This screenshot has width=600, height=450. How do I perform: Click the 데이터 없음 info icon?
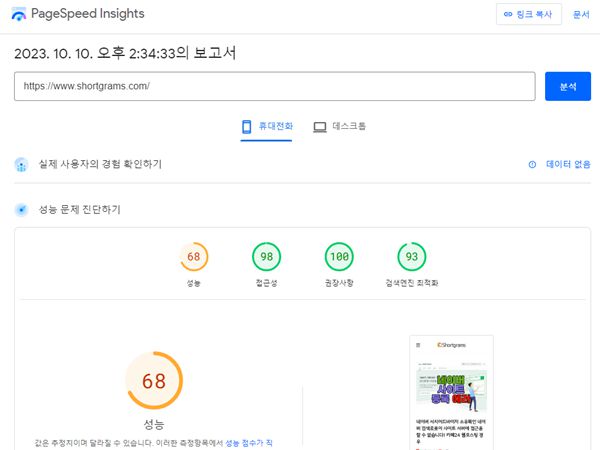point(532,165)
